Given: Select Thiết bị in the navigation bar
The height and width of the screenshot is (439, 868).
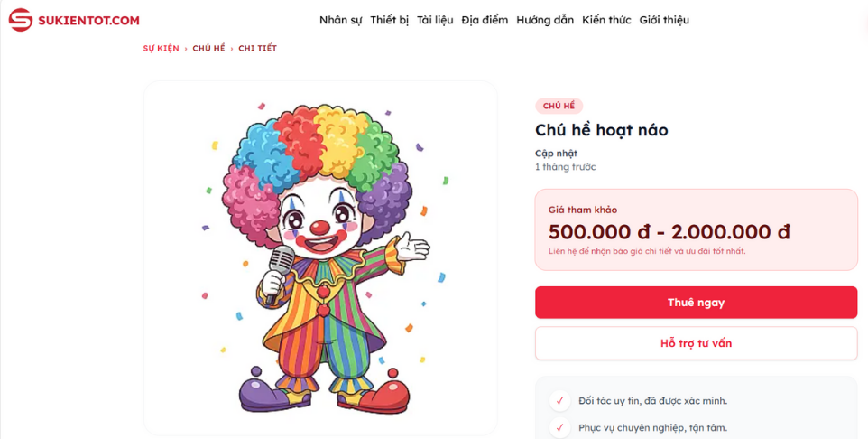Looking at the screenshot, I should (389, 20).
